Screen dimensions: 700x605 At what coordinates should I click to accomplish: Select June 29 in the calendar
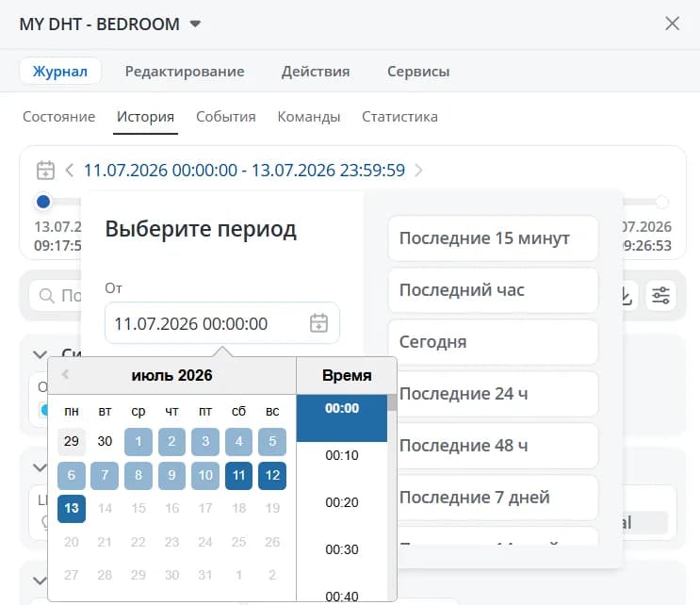[x=72, y=441]
